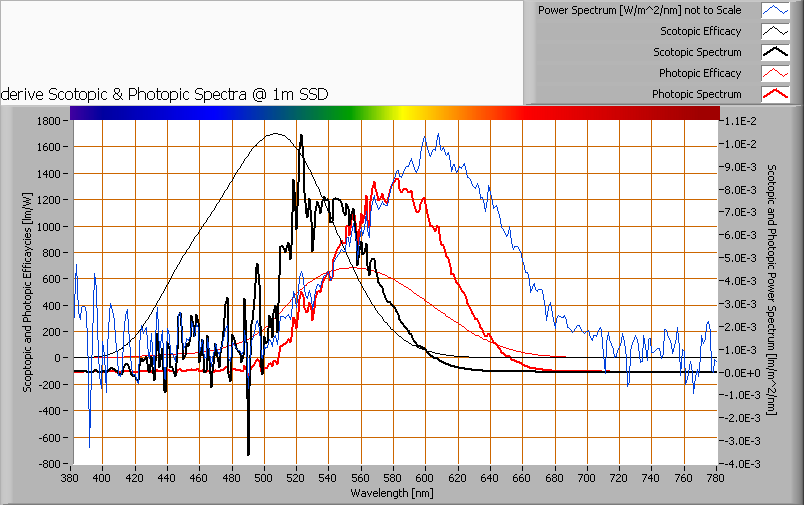Click the Power Spectrum legend plot icon
The height and width of the screenshot is (505, 804).
coord(775,10)
